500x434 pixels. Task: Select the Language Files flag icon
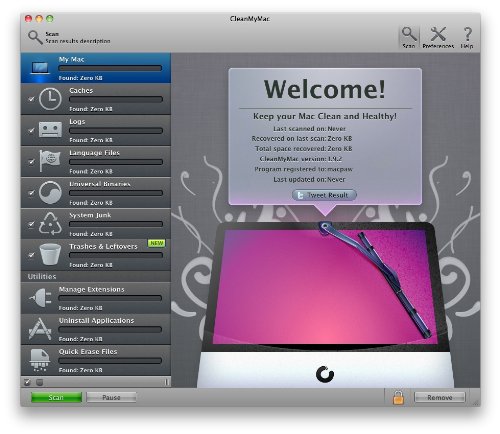pos(50,161)
